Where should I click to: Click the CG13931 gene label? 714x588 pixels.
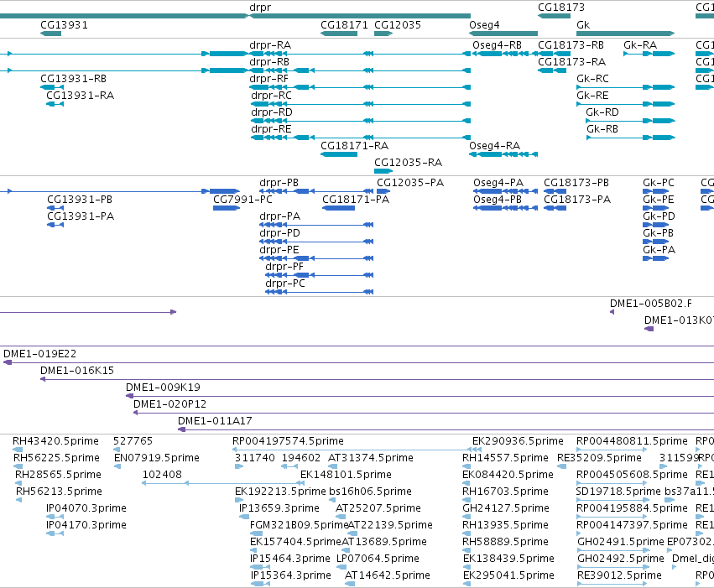tap(64, 25)
